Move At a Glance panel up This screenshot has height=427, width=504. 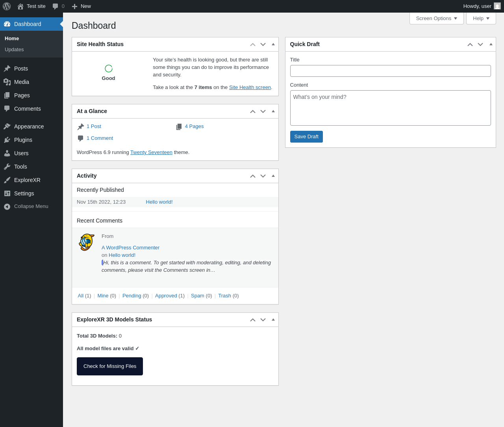253,111
